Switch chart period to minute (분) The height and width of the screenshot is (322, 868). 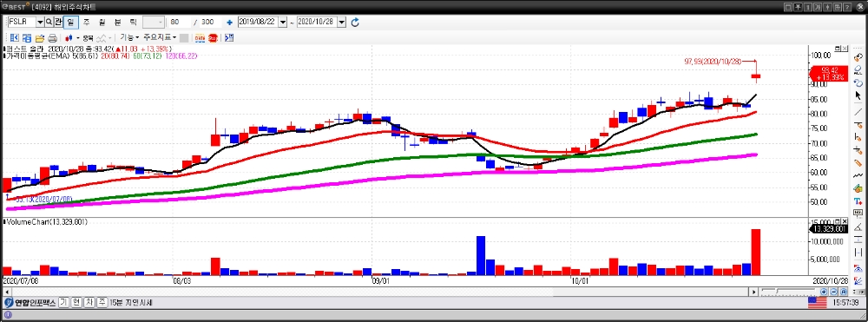[x=117, y=22]
